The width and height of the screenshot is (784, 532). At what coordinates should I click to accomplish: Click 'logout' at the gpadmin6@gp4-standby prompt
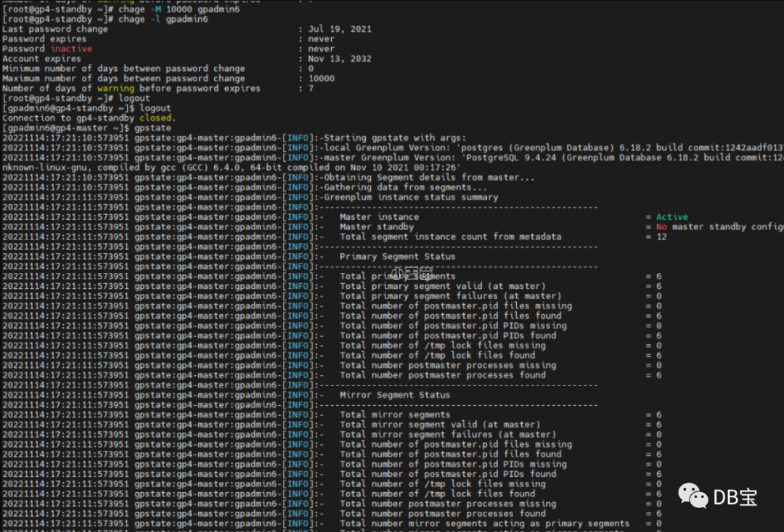point(155,108)
